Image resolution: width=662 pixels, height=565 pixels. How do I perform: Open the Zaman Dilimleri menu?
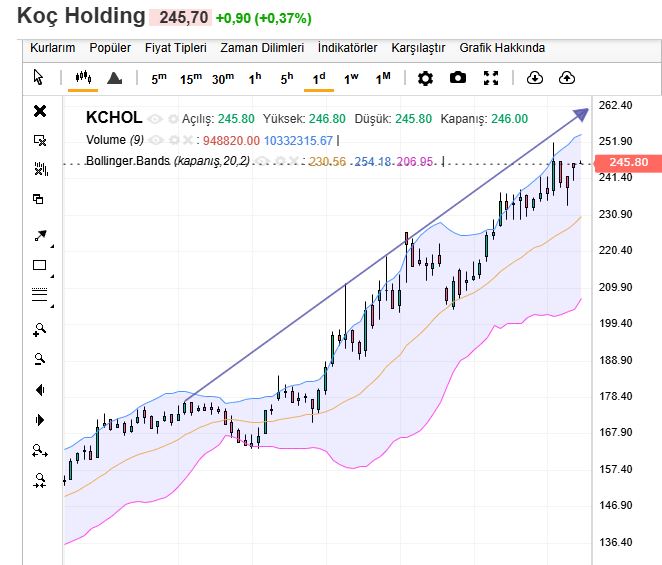pos(262,48)
